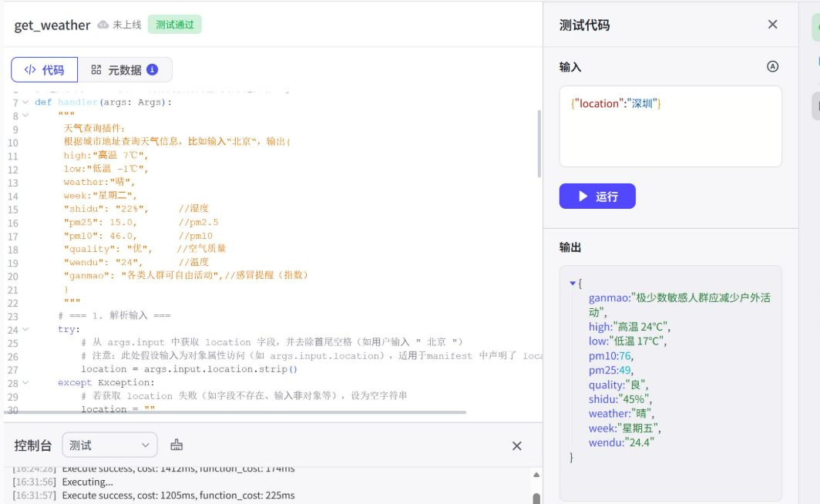Open the 测试 console dropdown
820x504 pixels.
(x=109, y=445)
